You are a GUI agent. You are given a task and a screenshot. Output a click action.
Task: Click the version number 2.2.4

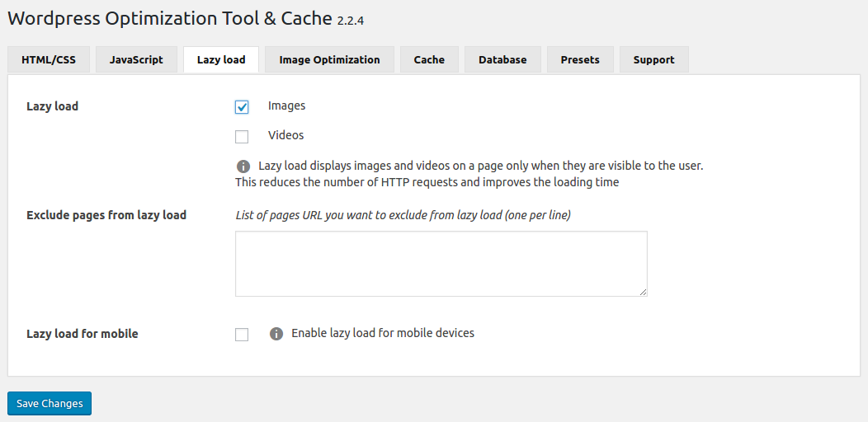(x=351, y=21)
